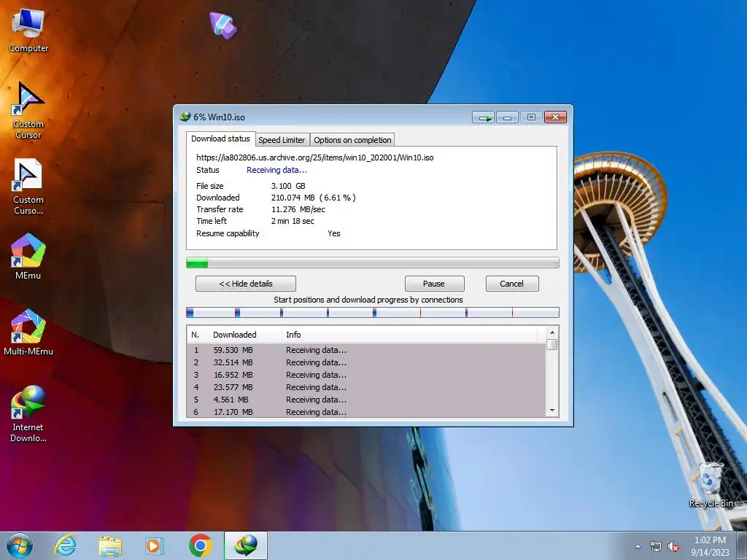Open the Computer desktop icon
The width and height of the screenshot is (747, 560).
click(28, 31)
